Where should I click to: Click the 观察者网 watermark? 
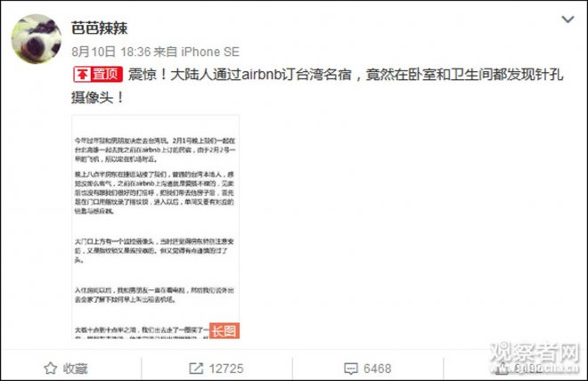(535, 358)
